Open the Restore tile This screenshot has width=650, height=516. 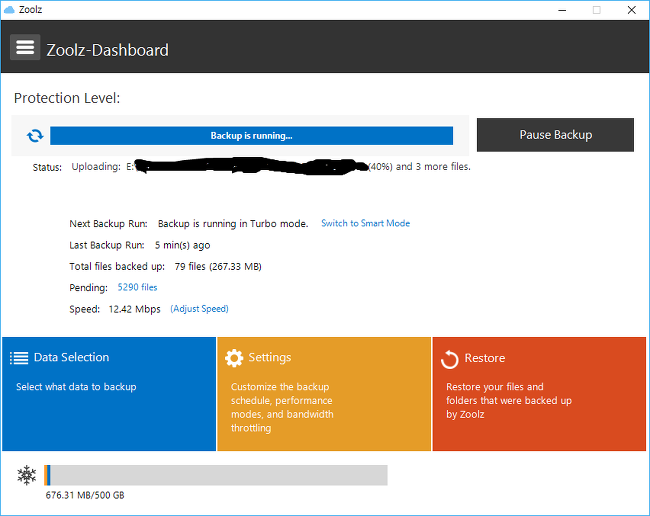tap(539, 394)
